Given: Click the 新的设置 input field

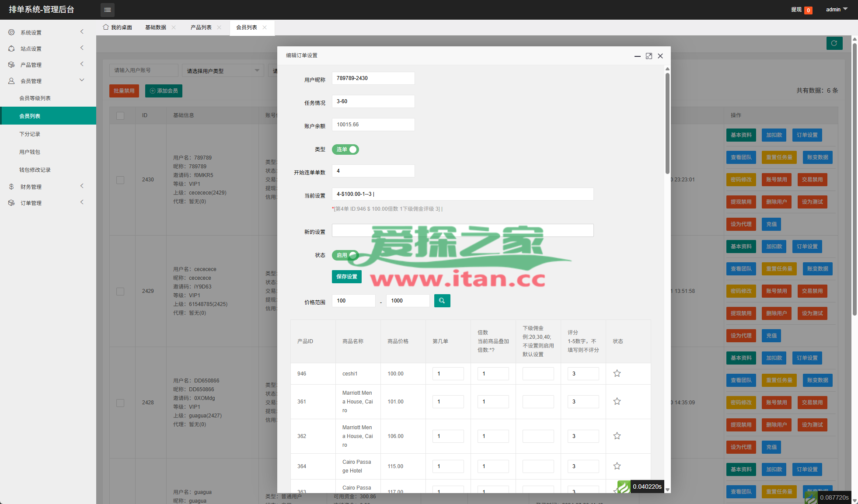Looking at the screenshot, I should coord(463,230).
